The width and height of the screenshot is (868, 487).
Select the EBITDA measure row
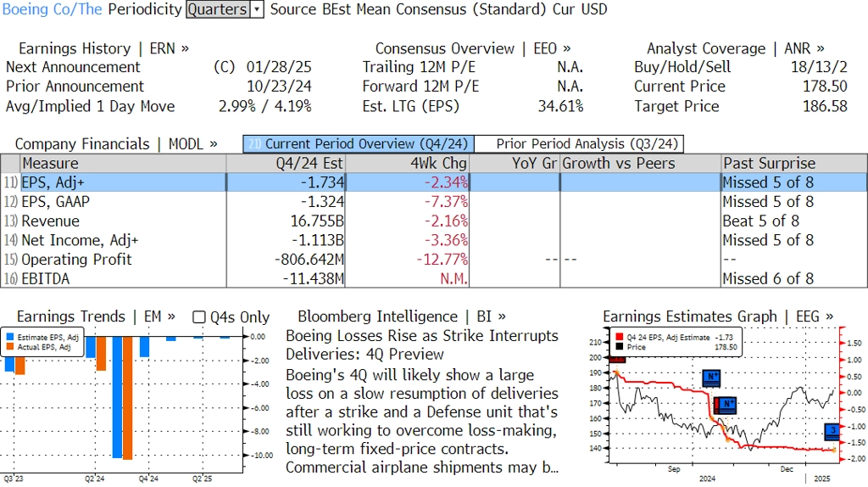[x=434, y=278]
